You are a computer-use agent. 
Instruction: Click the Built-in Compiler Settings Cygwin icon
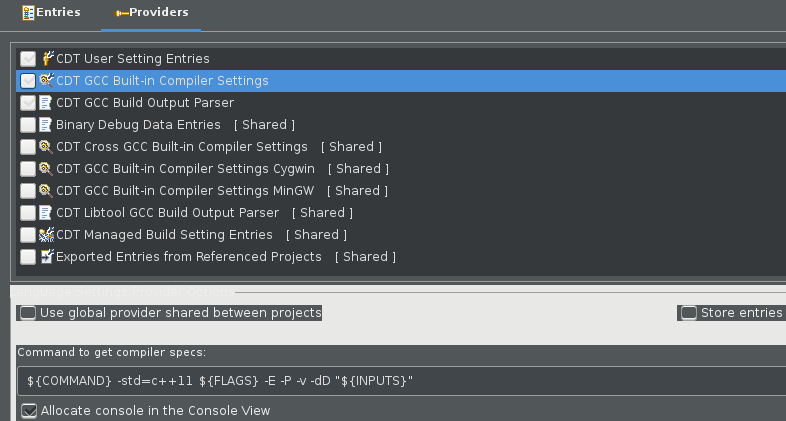coord(46,169)
